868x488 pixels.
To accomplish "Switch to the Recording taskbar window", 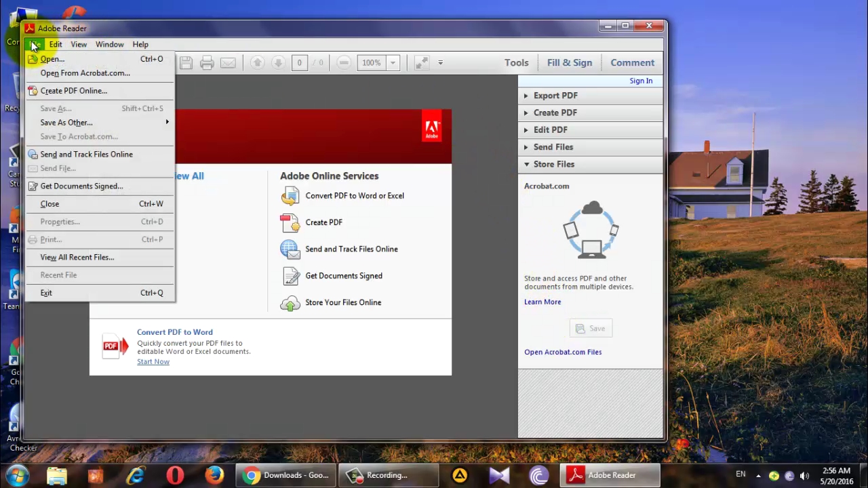I will (387, 475).
